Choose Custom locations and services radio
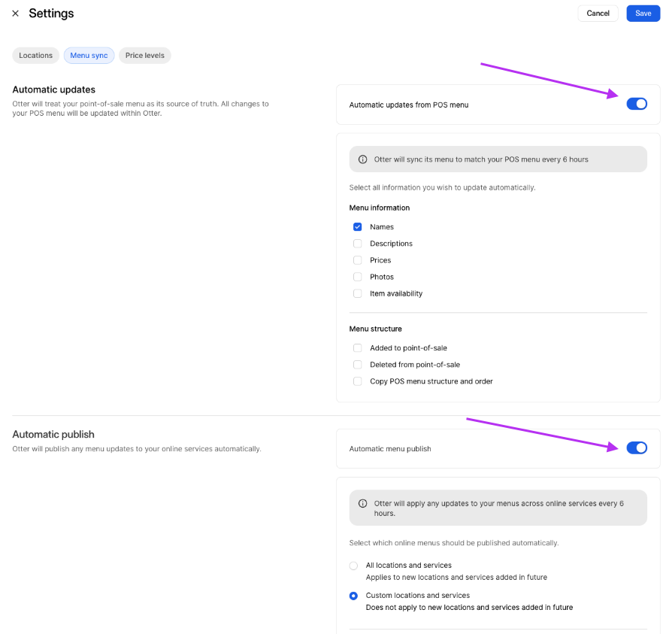The width and height of the screenshot is (672, 634). pos(353,596)
